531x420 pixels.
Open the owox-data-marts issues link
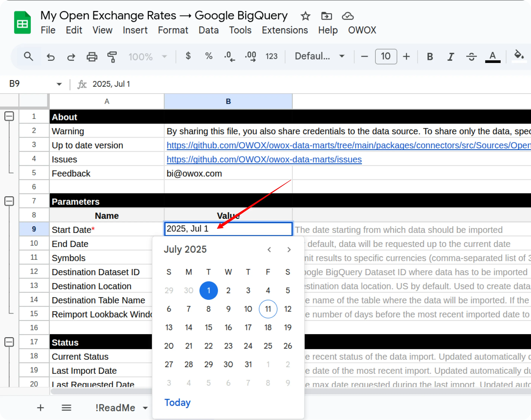pyautogui.click(x=264, y=159)
